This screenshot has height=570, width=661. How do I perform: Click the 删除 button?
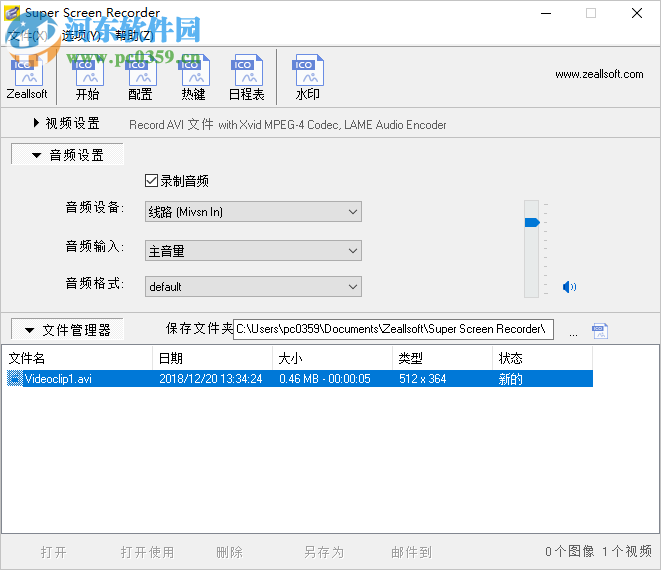[229, 552]
